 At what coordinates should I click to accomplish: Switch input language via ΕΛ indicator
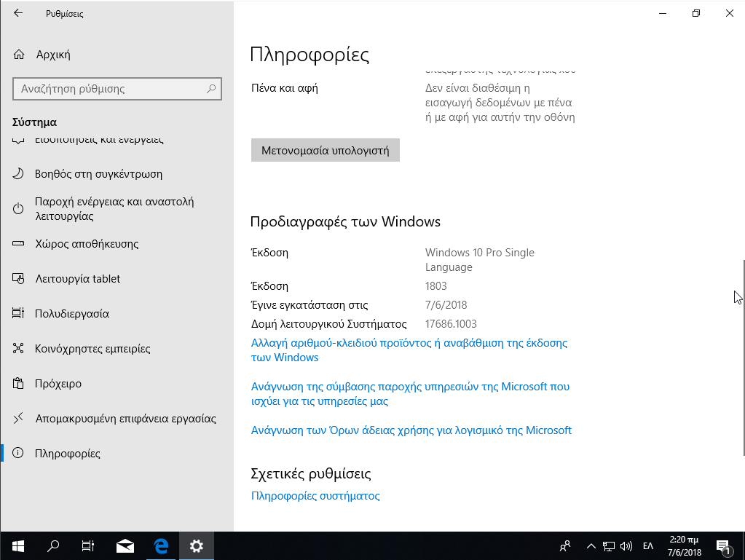pyautogui.click(x=648, y=546)
